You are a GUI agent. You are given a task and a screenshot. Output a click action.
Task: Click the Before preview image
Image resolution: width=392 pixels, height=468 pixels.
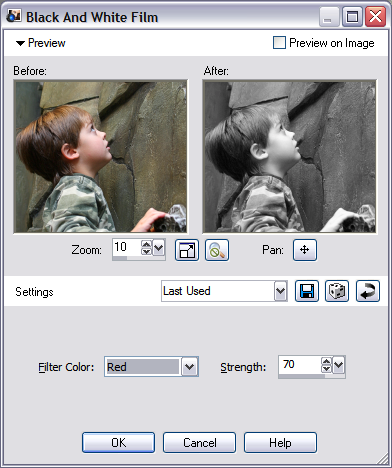click(100, 156)
